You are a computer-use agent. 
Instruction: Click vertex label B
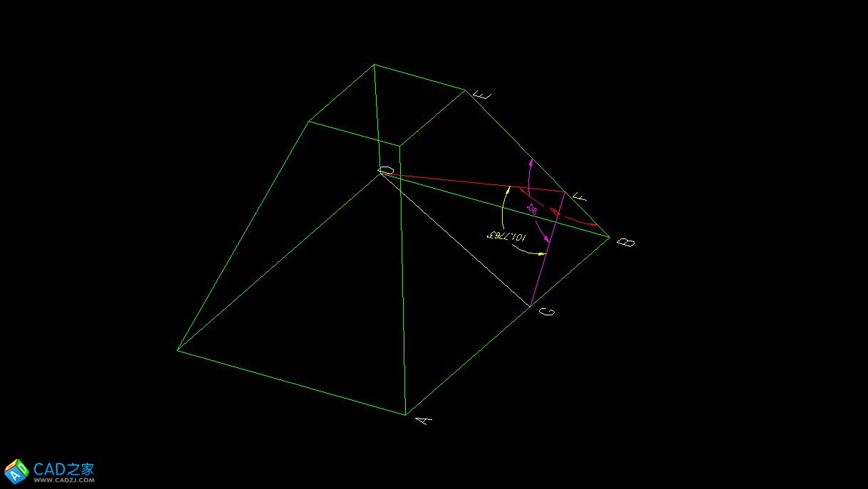click(625, 242)
